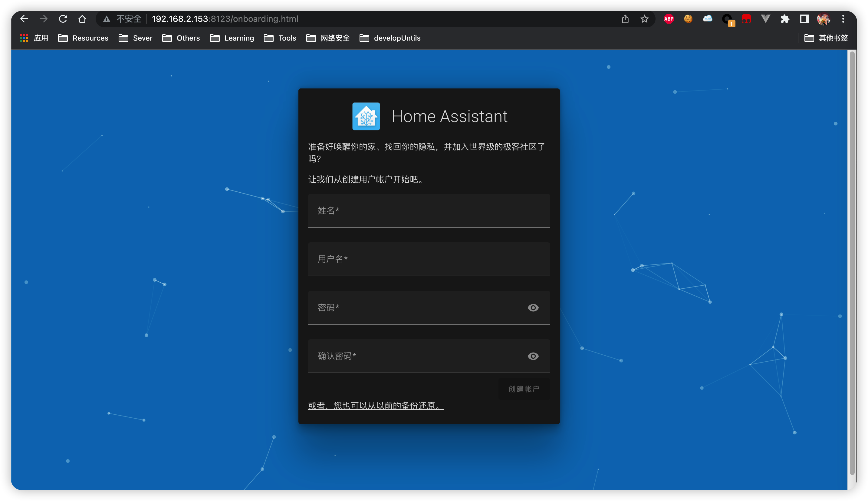Image resolution: width=868 pixels, height=501 pixels.
Task: Click the extension icon showing badge 1
Action: (727, 19)
